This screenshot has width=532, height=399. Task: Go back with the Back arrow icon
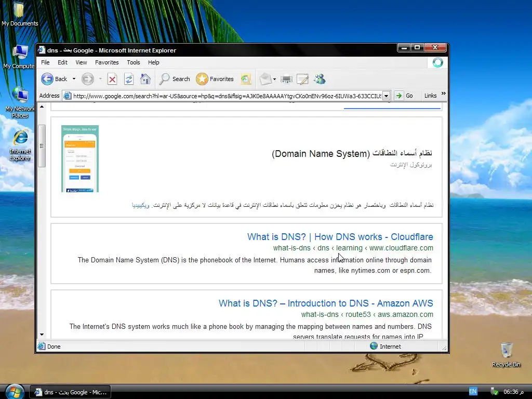[x=47, y=79]
